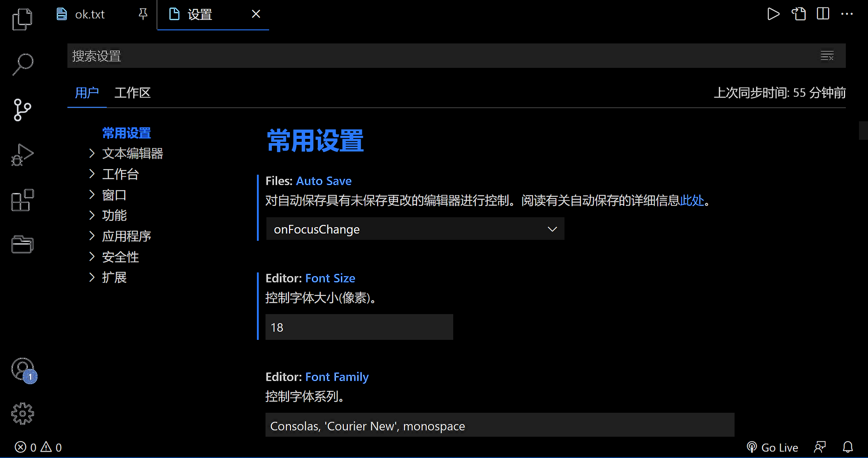Switch to 用户 settings tab

tap(87, 93)
